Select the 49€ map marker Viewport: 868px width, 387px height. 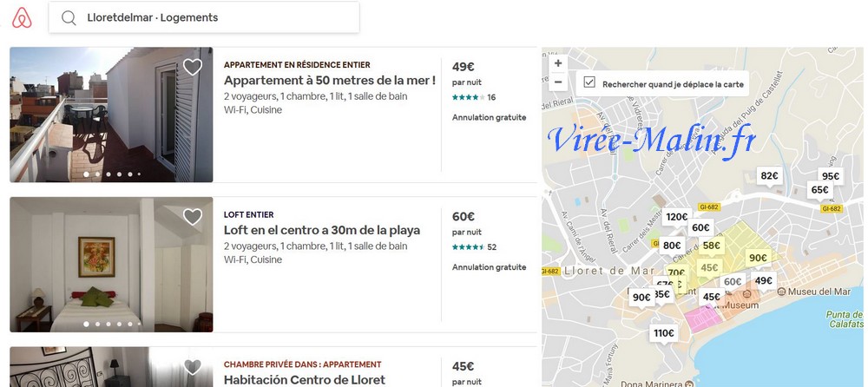(x=763, y=280)
